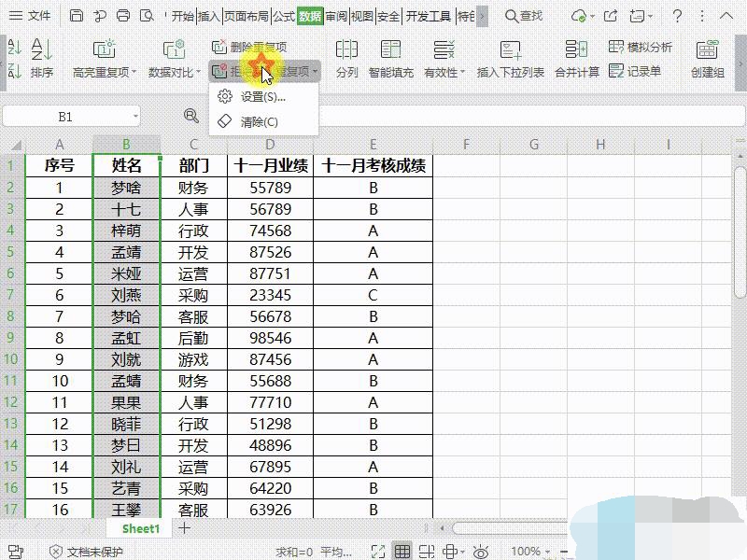
Task: Click the 记录单 record form icon
Action: pyautogui.click(x=635, y=71)
